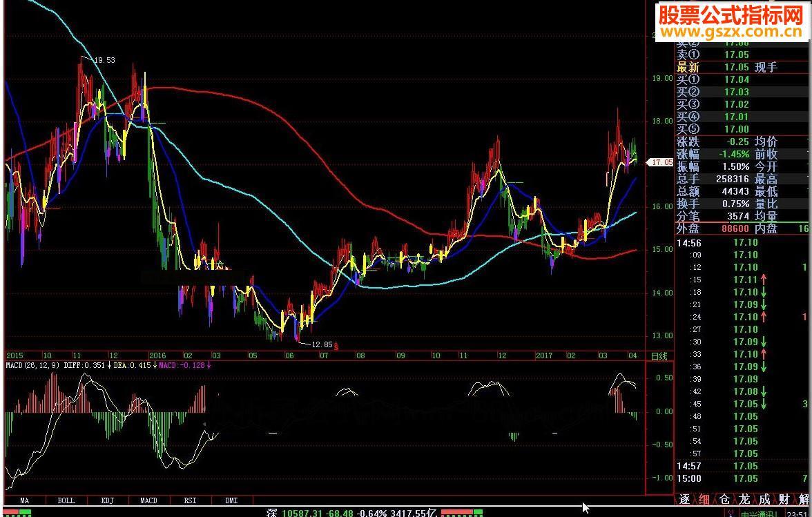The image size is (812, 517).
Task: Select the BOLL indicator tab
Action: click(x=66, y=500)
